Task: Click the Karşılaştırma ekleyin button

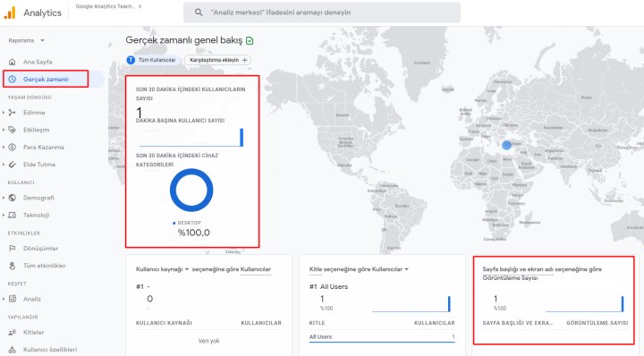Action: tap(217, 60)
